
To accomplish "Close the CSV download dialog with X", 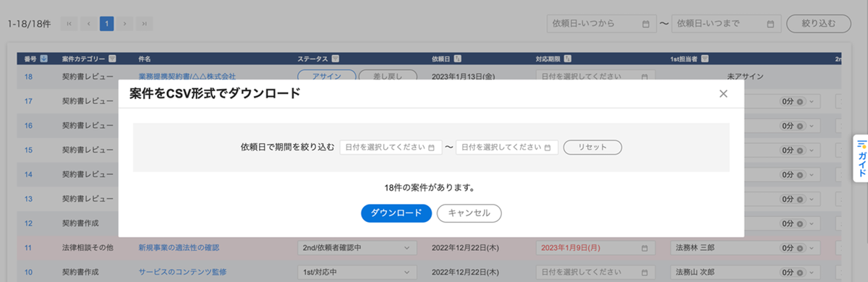I will (x=723, y=93).
